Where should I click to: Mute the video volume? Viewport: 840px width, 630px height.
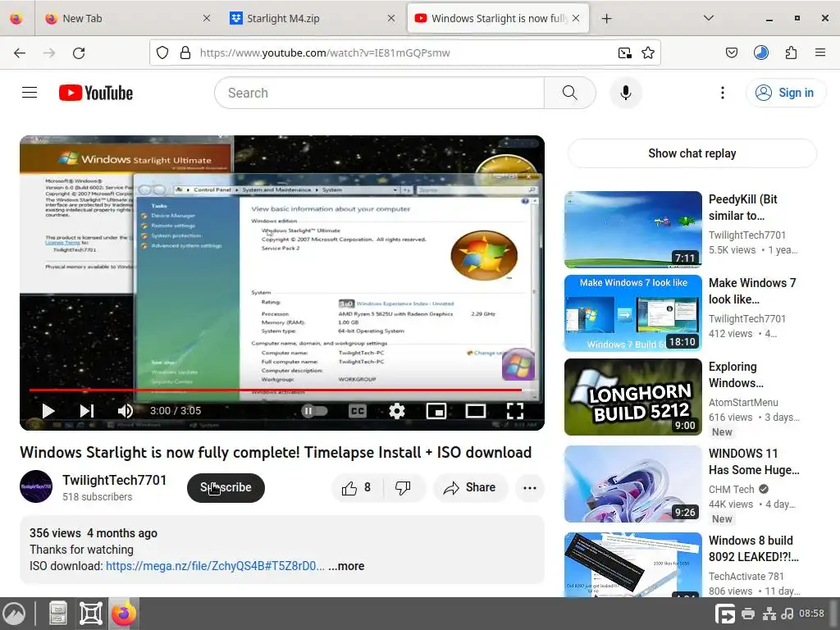pyautogui.click(x=126, y=411)
